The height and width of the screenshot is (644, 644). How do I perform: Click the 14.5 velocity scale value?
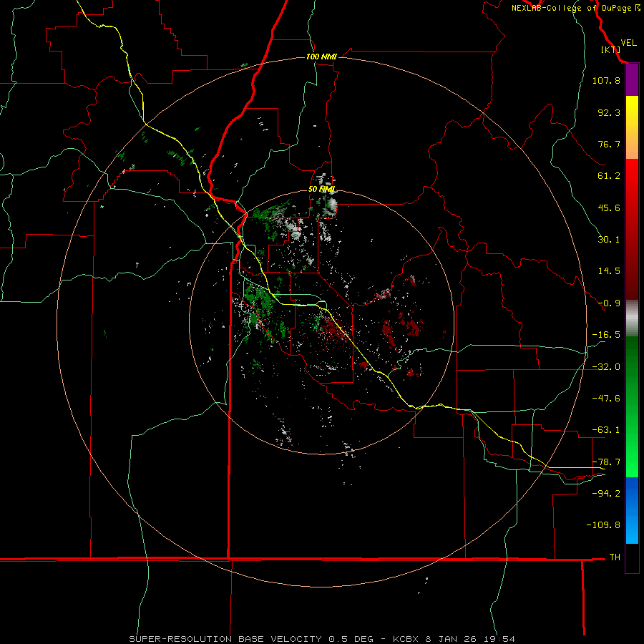pyautogui.click(x=609, y=271)
